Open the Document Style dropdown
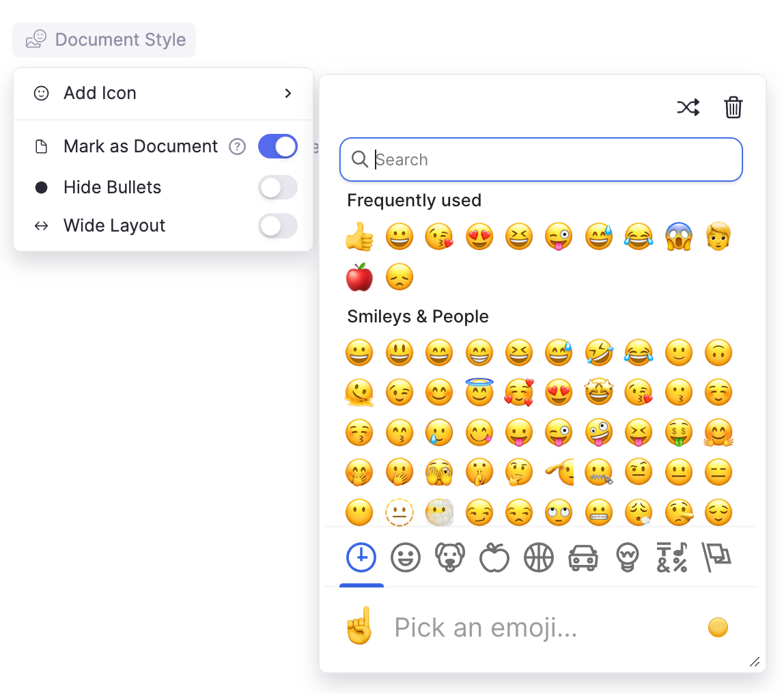Viewport: 784px width, 694px height. pos(104,40)
